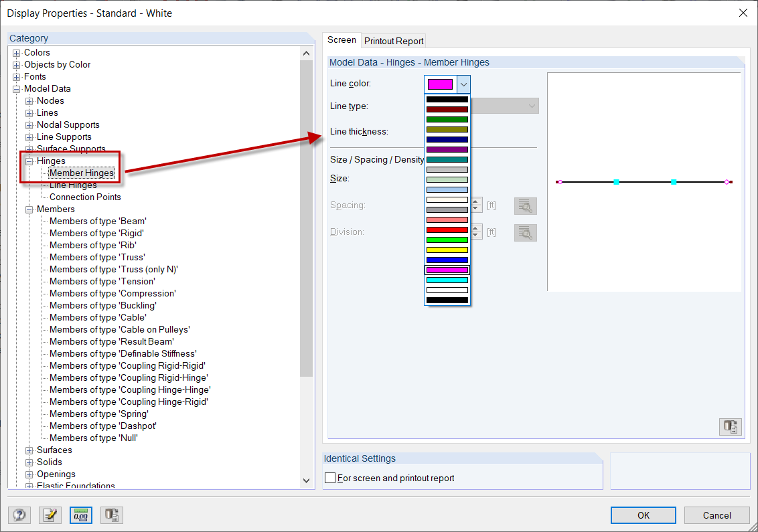Viewport: 758px width, 532px height.
Task: Click the transfer settings icon below the preview
Action: click(x=730, y=426)
